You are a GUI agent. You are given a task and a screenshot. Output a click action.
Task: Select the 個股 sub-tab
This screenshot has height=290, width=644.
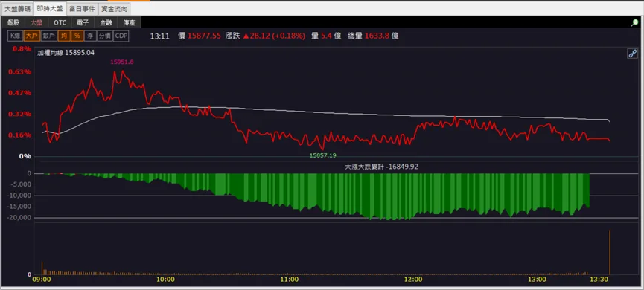point(13,22)
